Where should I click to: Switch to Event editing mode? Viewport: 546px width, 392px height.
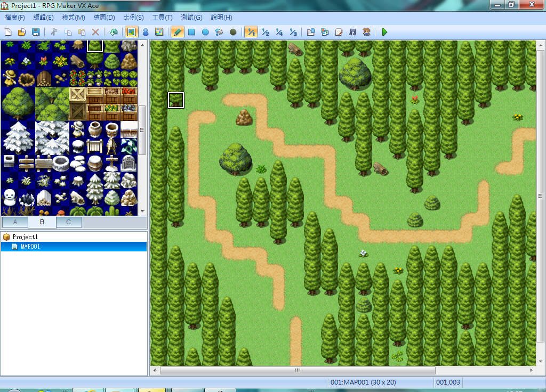[x=146, y=32]
